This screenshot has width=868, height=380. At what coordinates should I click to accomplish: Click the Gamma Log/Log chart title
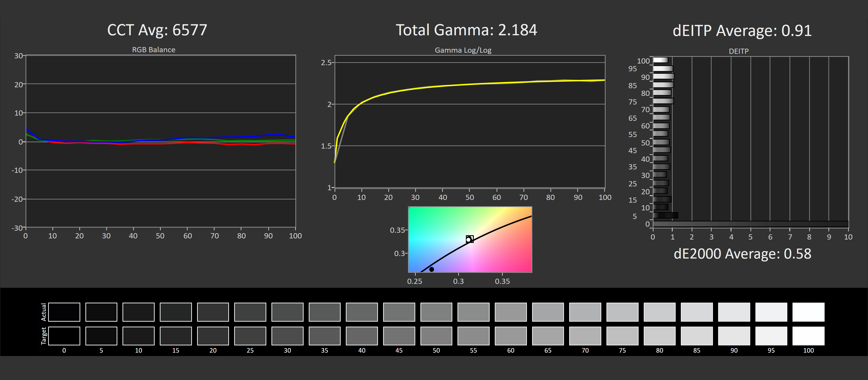[x=463, y=50]
